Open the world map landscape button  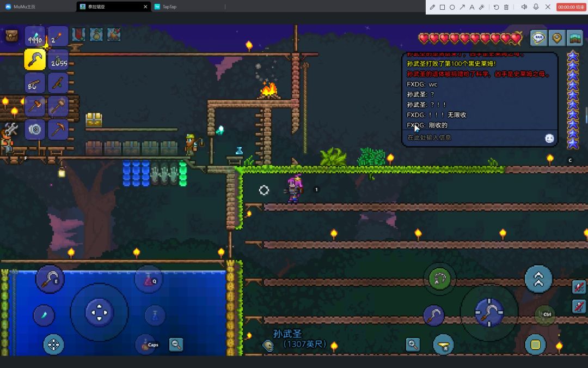[575, 38]
